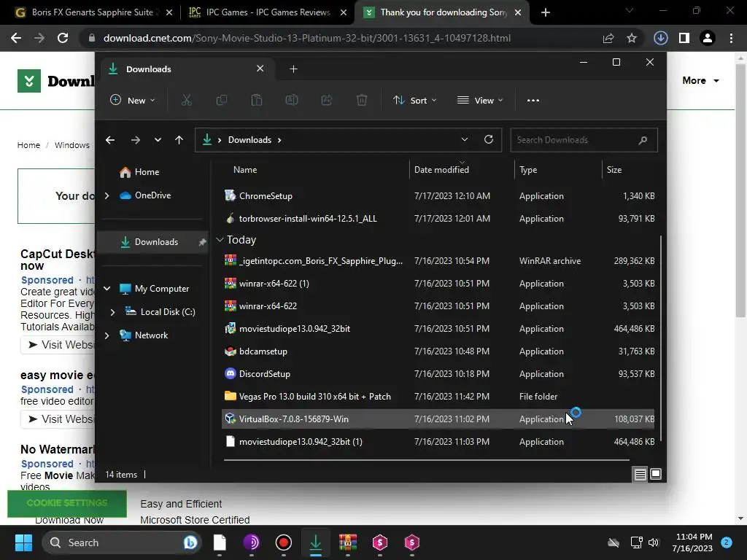This screenshot has width=747, height=560.
Task: Click Cookie Settings button on web page
Action: [x=67, y=503]
